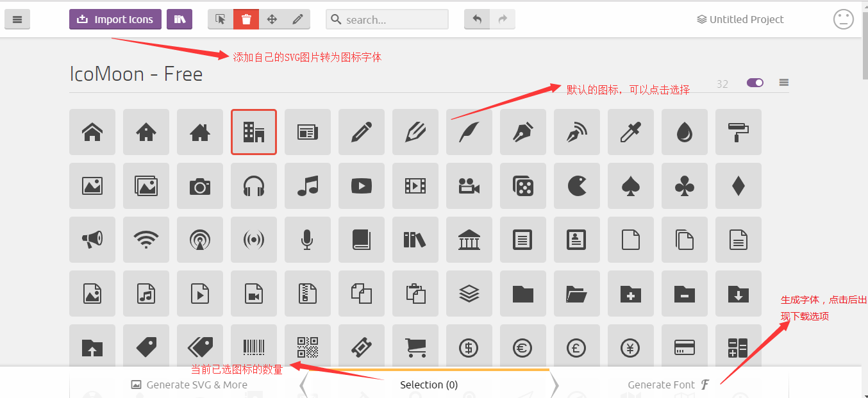Select the dice icon

tap(523, 186)
